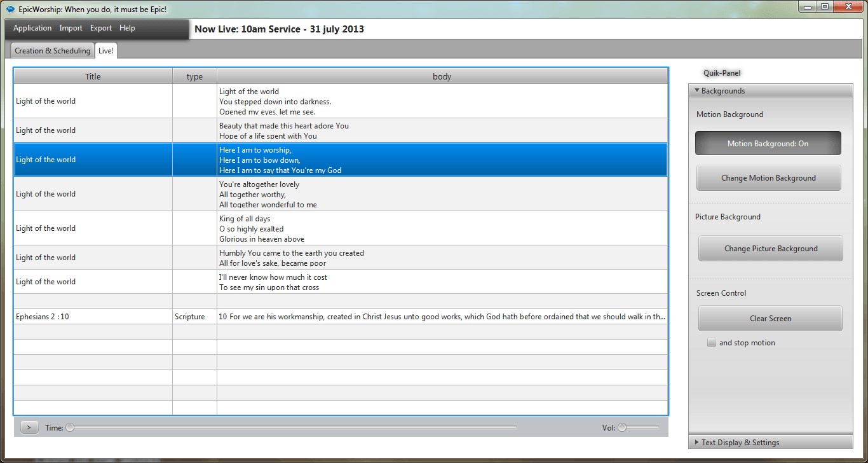
Task: Open the Import menu
Action: (x=71, y=28)
